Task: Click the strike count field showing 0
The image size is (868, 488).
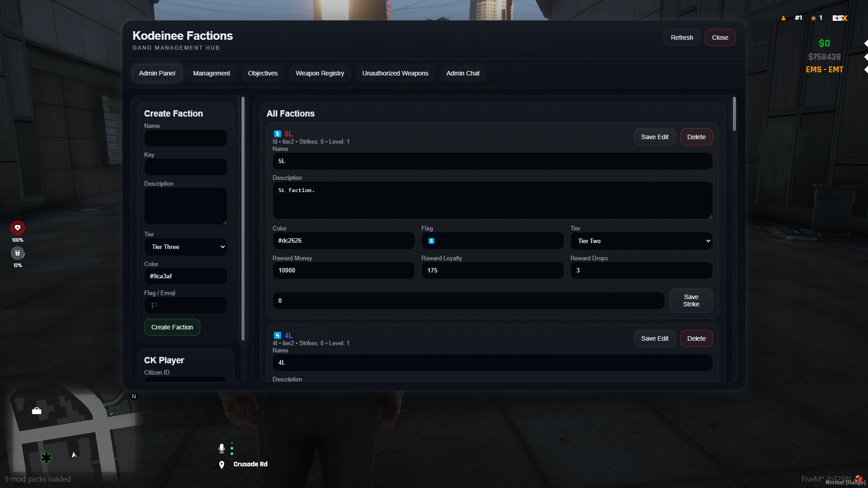Action: coord(468,300)
